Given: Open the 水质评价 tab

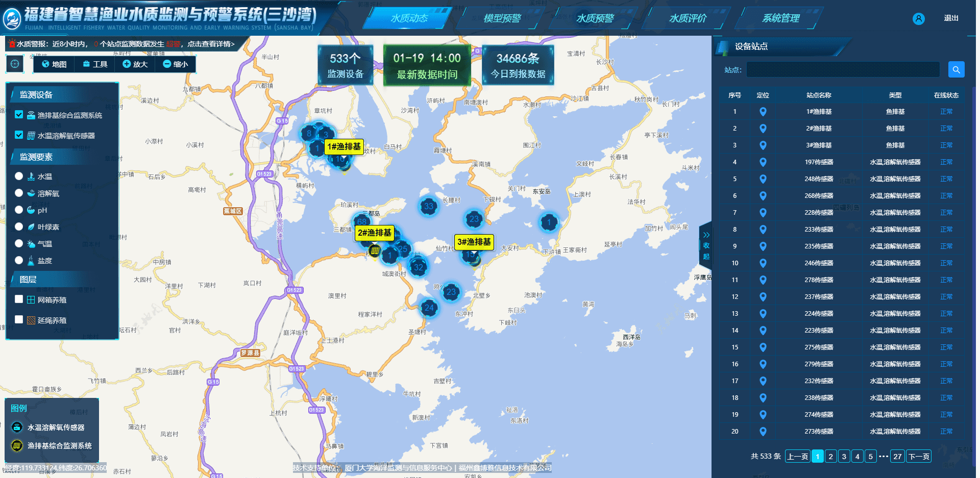Looking at the screenshot, I should (x=688, y=18).
